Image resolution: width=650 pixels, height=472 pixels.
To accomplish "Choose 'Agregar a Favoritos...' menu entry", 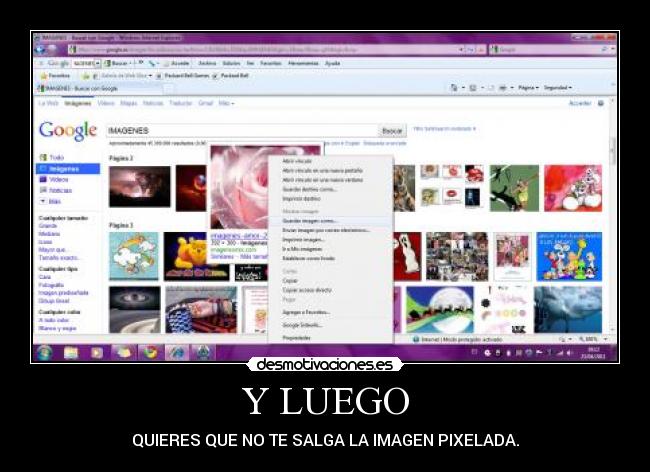I will click(x=330, y=312).
